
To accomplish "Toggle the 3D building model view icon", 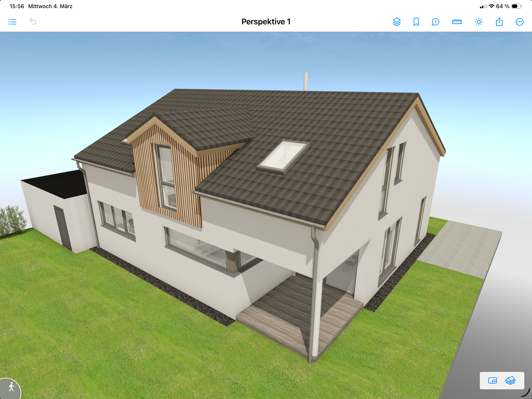I will coord(510,381).
